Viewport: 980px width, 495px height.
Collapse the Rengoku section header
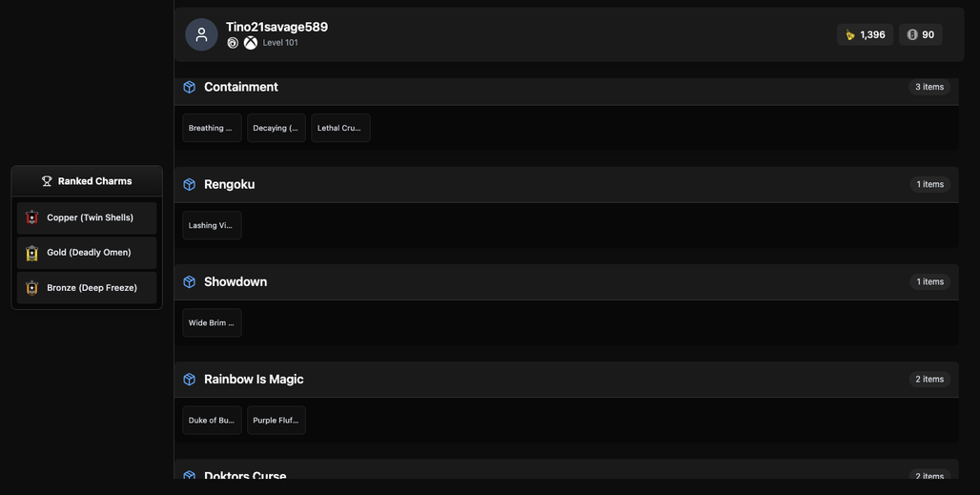pos(566,184)
